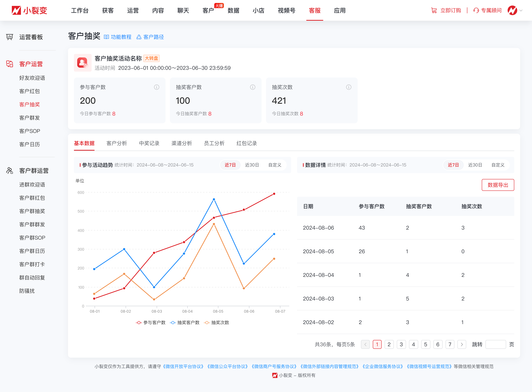Image resolution: width=532 pixels, height=392 pixels.
Task: Open 好友欢迎语 in sidebar
Action: pyautogui.click(x=32, y=78)
